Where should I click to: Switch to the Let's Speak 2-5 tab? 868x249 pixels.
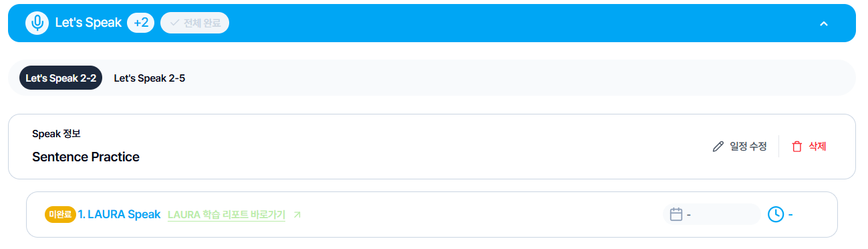coord(150,78)
